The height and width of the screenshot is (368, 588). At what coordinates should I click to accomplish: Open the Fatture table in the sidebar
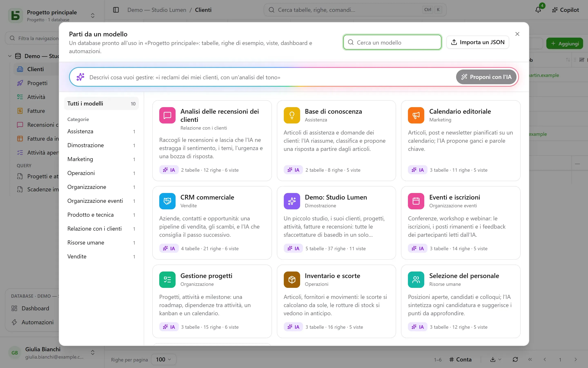click(x=36, y=111)
